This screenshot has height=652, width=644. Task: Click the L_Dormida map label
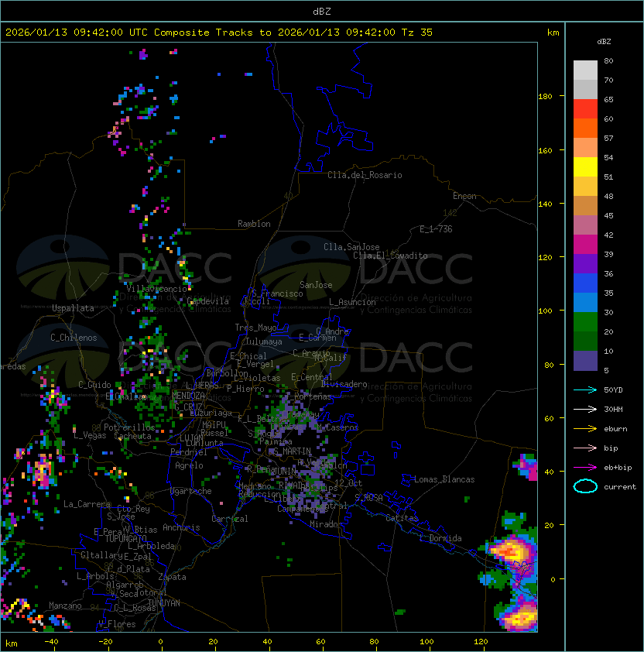440,538
